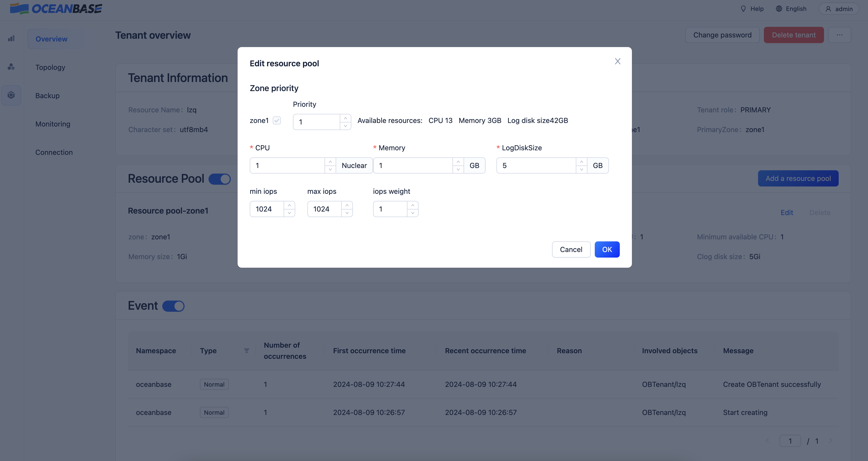Open the English language globe icon
This screenshot has height=461, width=868.
(779, 8)
